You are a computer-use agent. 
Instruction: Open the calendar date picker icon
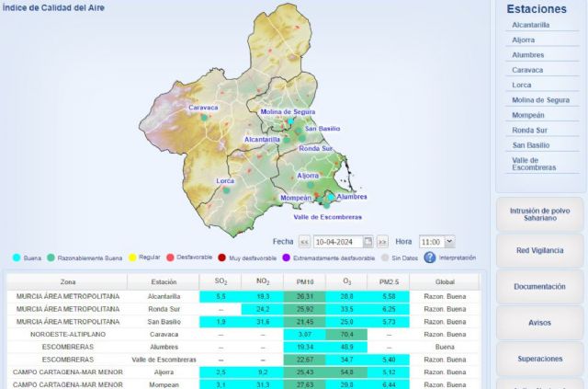[x=368, y=242]
